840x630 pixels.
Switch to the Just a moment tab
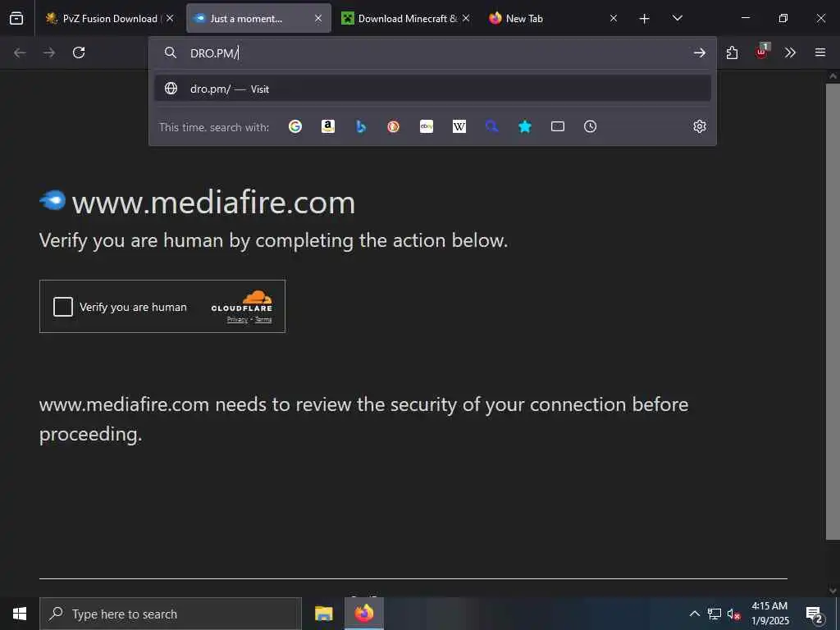point(258,18)
